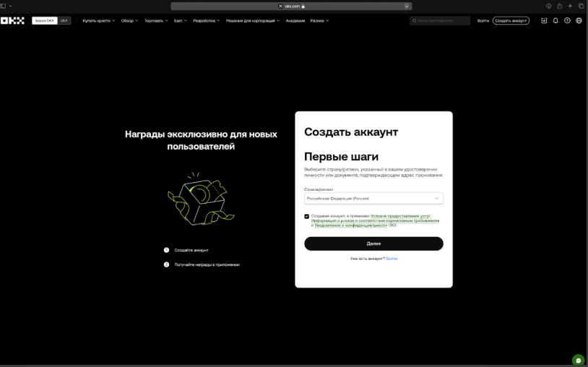Viewport: 588px width, 367px height.
Task: Focus the crypto search field
Action: (440, 21)
